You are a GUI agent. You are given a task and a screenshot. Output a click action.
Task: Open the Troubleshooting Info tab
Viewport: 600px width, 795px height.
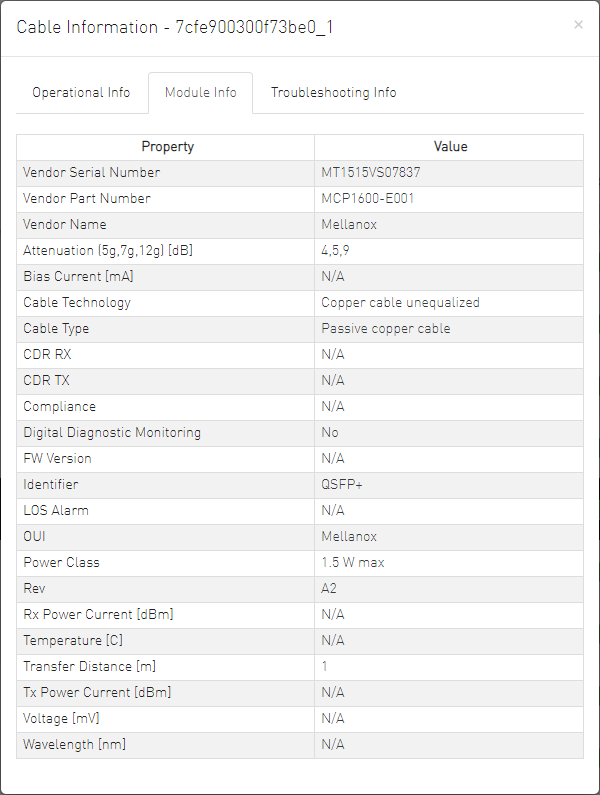pyautogui.click(x=333, y=93)
